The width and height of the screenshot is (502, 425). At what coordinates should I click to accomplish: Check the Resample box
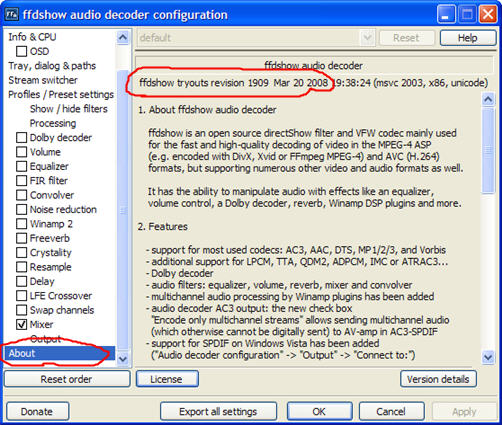coord(22,267)
